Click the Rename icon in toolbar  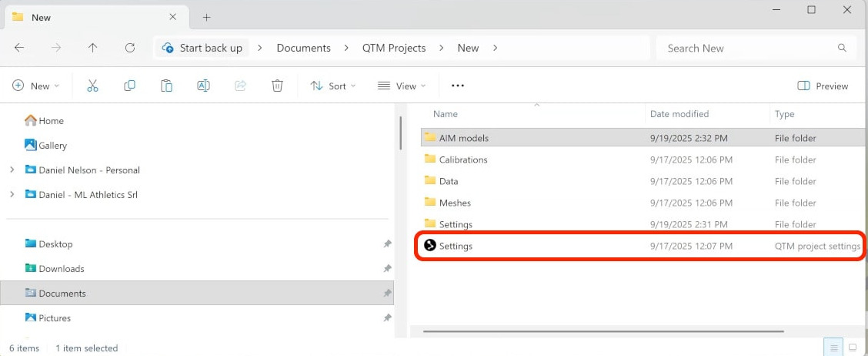(x=203, y=86)
